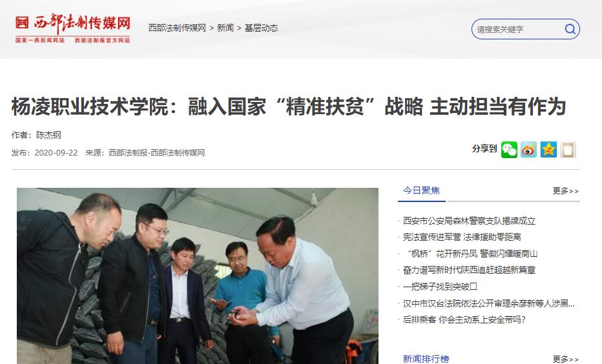Viewport: 602px width, 364px height.
Task: Expand 更多 next to 今日聚焦
Action: pos(566,191)
